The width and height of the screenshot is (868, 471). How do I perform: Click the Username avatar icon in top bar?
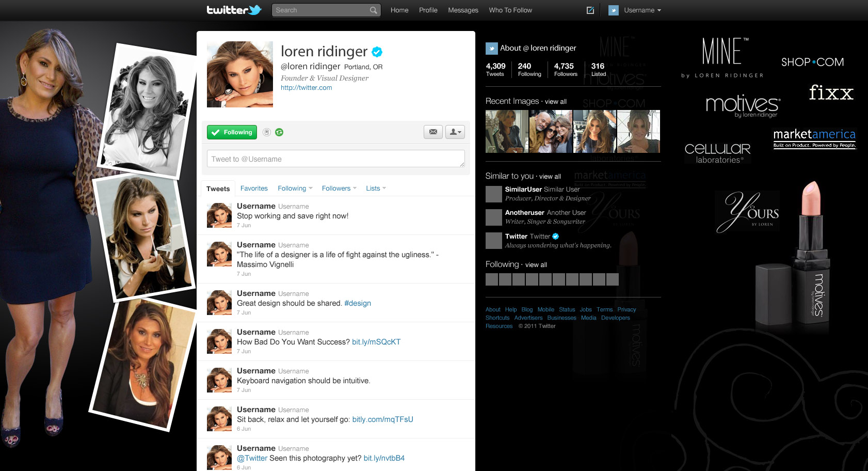point(614,10)
